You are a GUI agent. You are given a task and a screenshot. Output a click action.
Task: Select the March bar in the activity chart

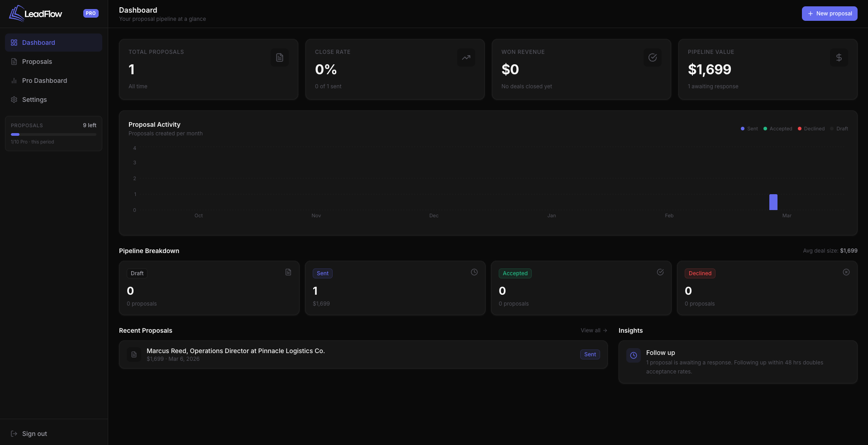(x=773, y=202)
